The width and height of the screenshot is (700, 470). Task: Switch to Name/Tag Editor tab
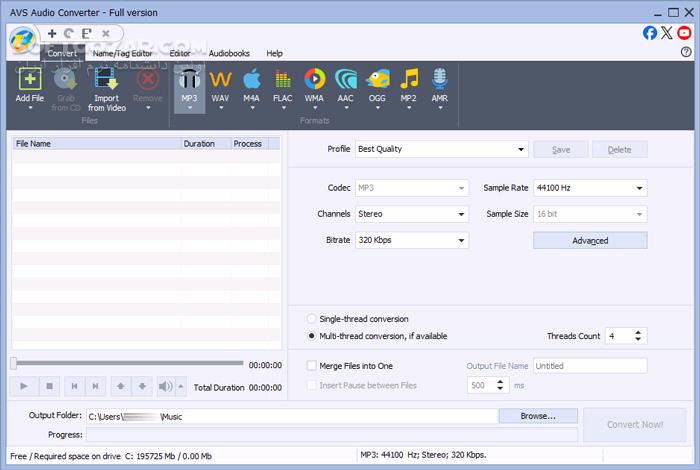(x=122, y=53)
